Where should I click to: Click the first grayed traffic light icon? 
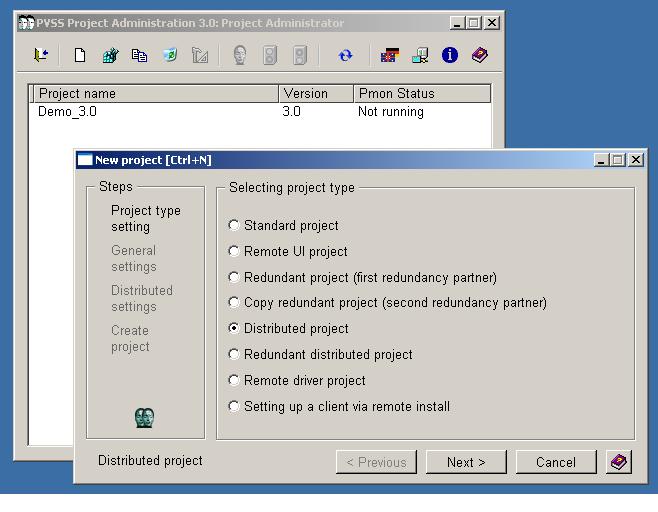tap(270, 55)
